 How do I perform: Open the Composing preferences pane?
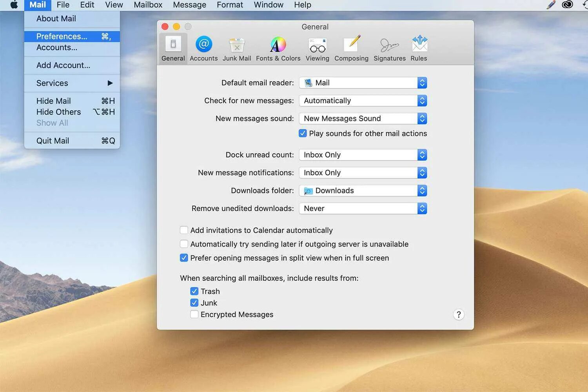click(x=351, y=49)
